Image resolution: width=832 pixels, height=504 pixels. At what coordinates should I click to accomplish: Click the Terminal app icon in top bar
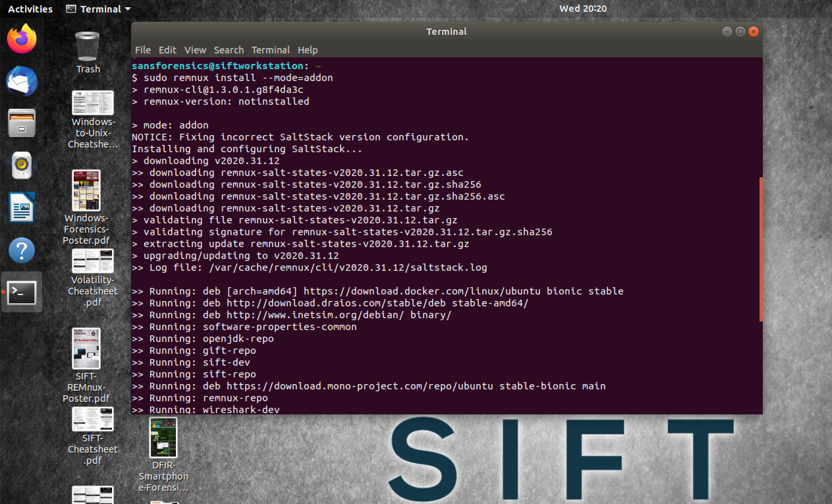point(71,9)
